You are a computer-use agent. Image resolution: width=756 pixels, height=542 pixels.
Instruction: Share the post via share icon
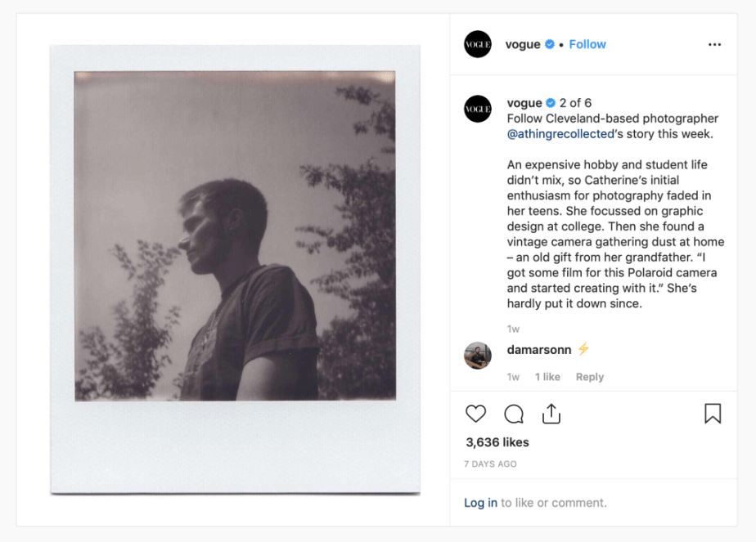tap(551, 414)
